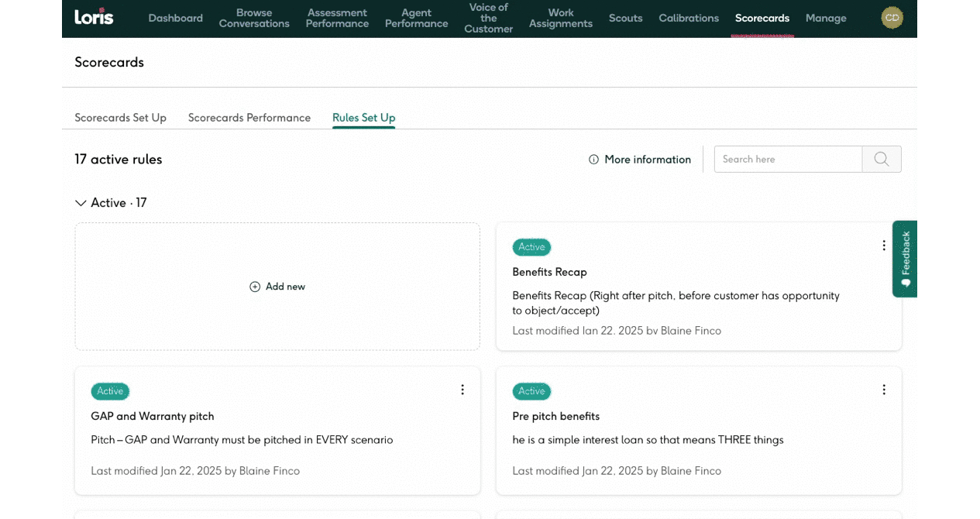Viewport: 980px width, 519px height.
Task: Select the Rules Set Up tab
Action: pos(364,118)
